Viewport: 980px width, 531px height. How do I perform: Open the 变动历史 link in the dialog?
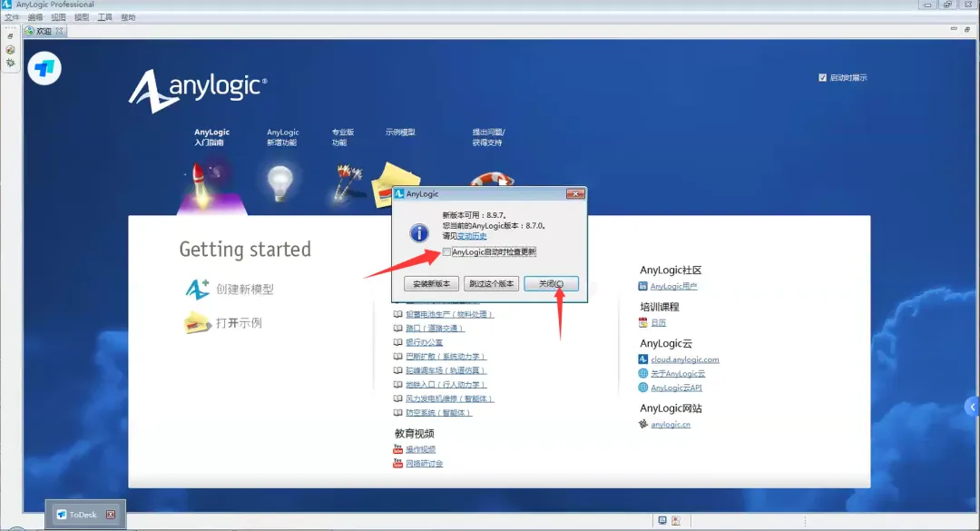472,236
